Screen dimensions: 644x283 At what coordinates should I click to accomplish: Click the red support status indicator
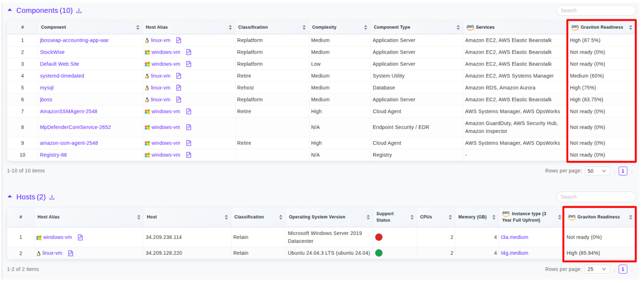379,237
